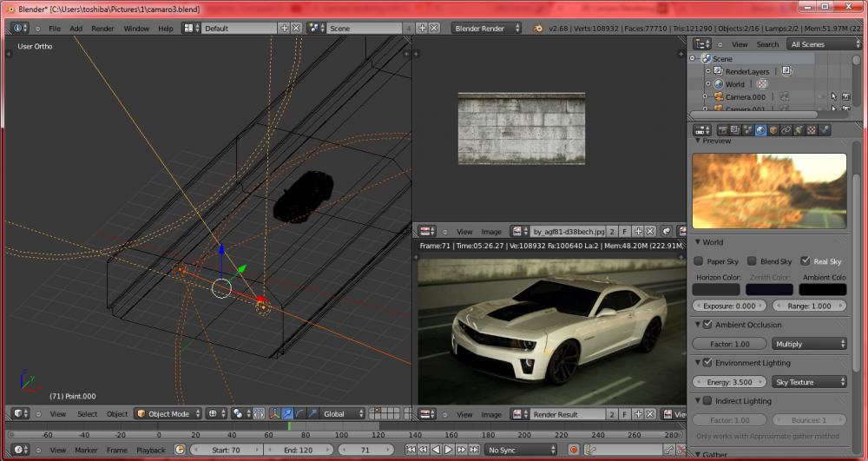Jump to the last frame
The width and height of the screenshot is (868, 461).
point(474,450)
